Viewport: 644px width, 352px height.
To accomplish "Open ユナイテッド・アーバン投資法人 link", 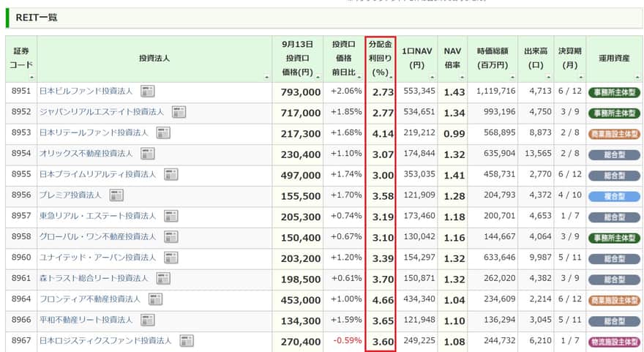I will point(98,258).
